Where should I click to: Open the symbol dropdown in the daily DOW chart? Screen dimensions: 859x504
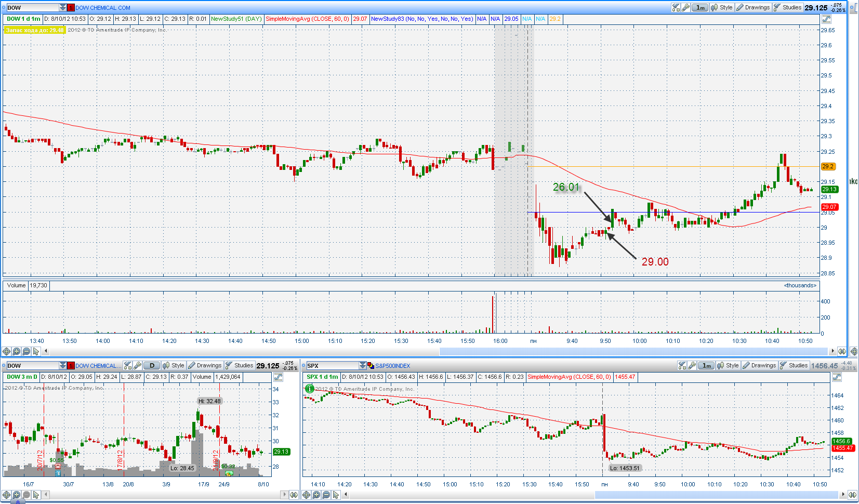point(63,366)
